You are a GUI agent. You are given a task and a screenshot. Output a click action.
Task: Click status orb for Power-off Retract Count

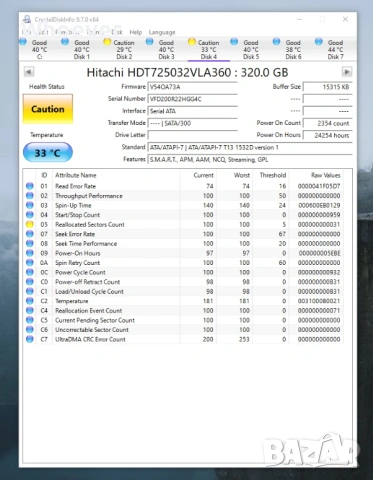pos(30,282)
